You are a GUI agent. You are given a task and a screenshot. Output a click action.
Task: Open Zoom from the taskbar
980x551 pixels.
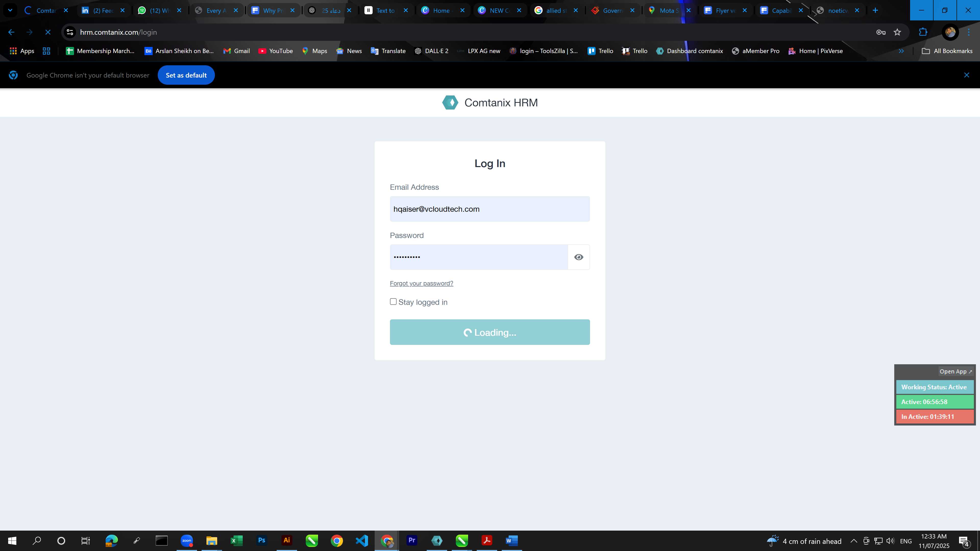pos(187,541)
